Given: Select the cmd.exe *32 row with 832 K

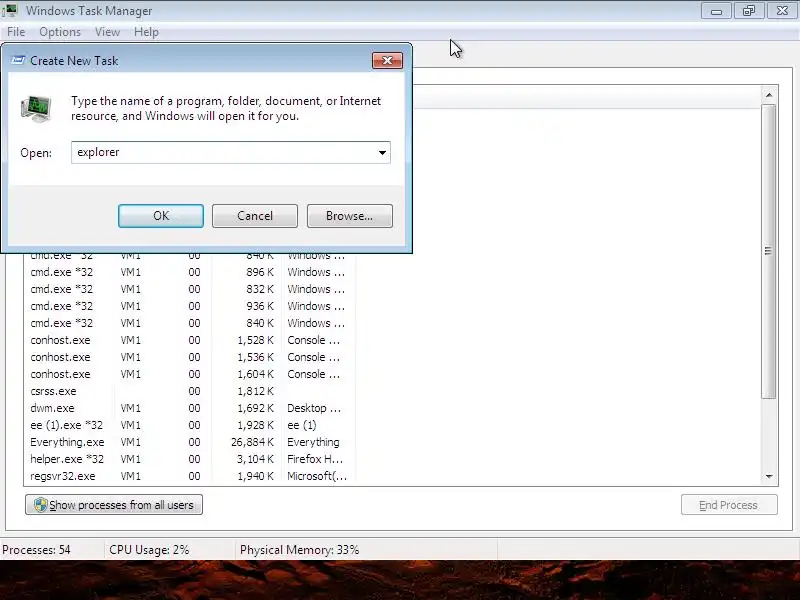Looking at the screenshot, I should pyautogui.click(x=189, y=289).
